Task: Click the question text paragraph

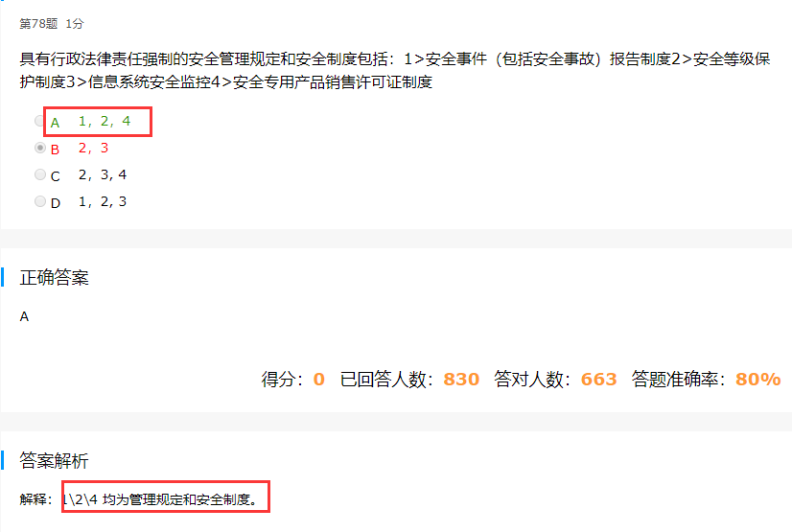Action: (394, 70)
